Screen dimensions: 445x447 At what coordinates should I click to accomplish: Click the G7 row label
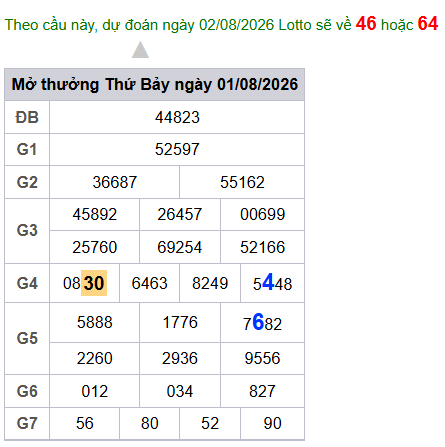(x=27, y=423)
